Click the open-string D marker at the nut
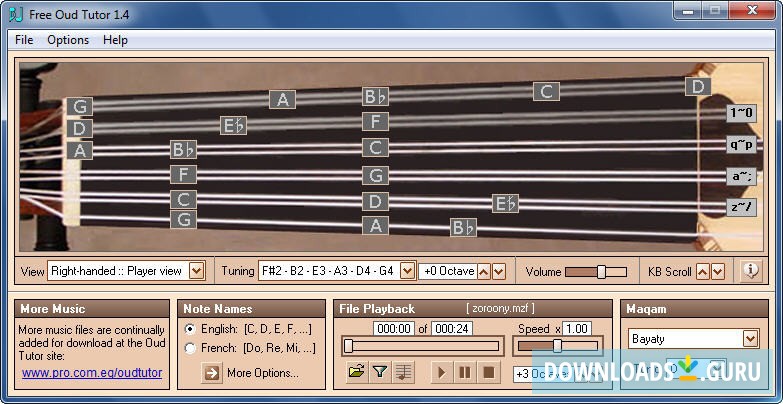 79,128
